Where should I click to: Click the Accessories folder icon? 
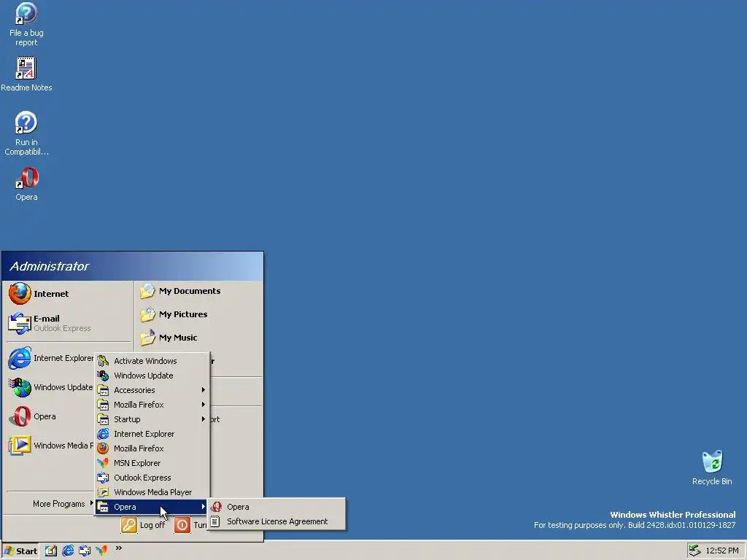tap(103, 390)
